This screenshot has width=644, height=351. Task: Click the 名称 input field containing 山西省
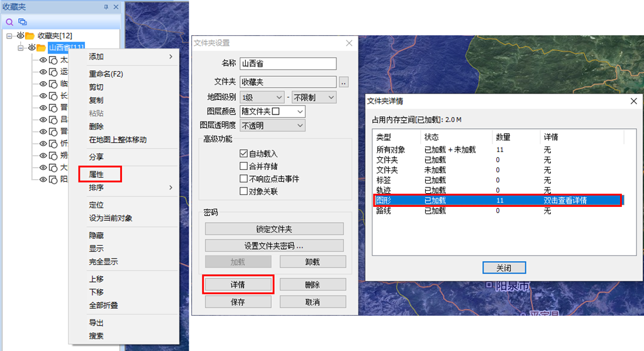point(287,64)
